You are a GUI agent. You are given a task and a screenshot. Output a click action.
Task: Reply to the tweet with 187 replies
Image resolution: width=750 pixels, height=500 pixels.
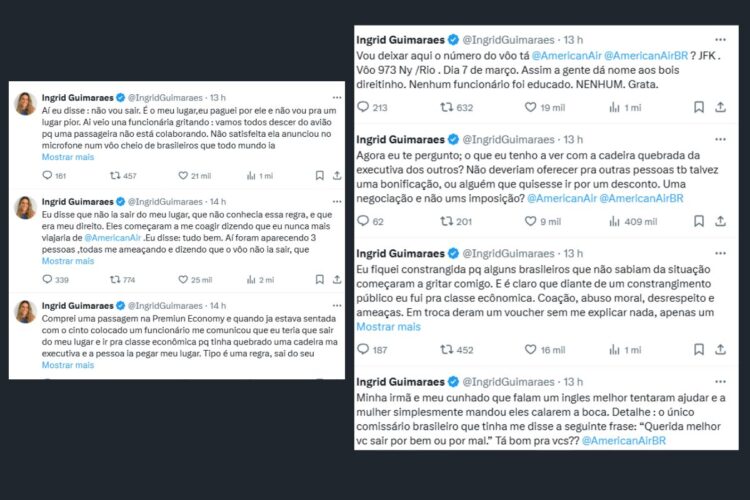pyautogui.click(x=364, y=349)
